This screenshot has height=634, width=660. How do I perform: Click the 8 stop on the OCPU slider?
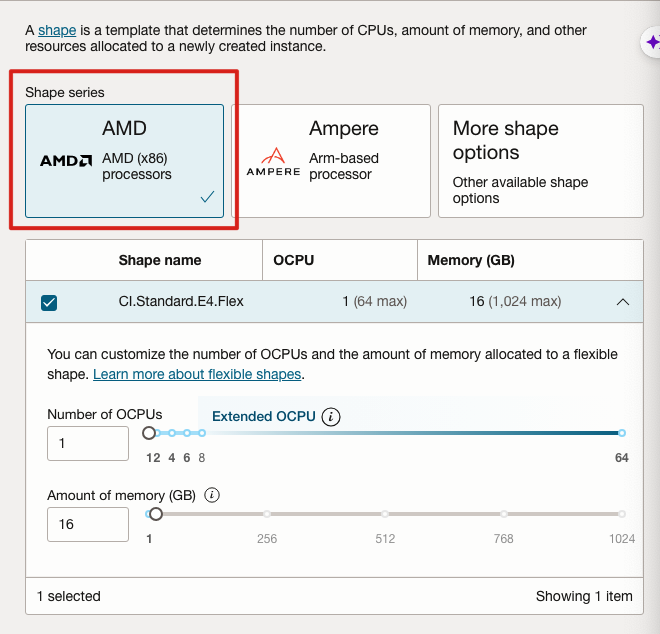pos(202,433)
